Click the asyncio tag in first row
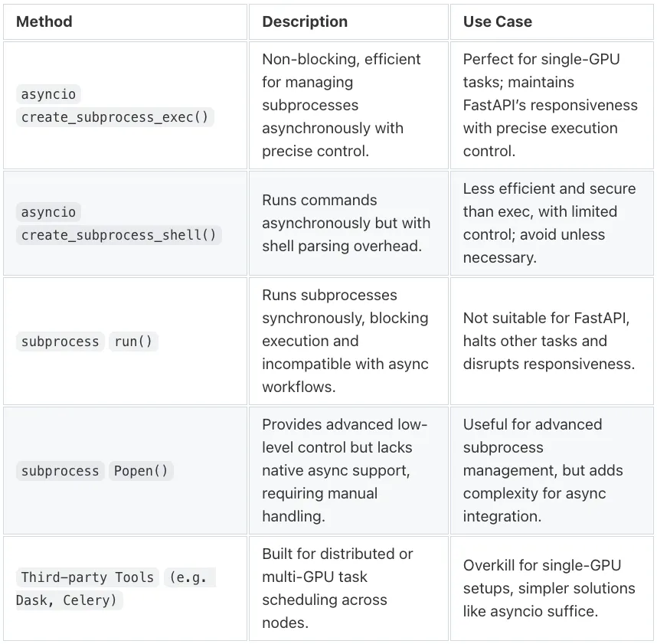 pyautogui.click(x=48, y=94)
